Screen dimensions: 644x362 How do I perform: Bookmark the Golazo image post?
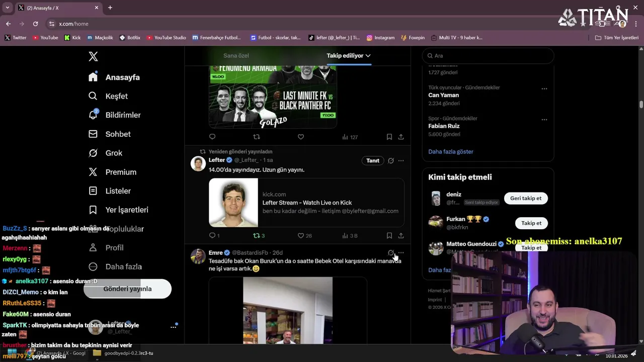[x=389, y=137]
